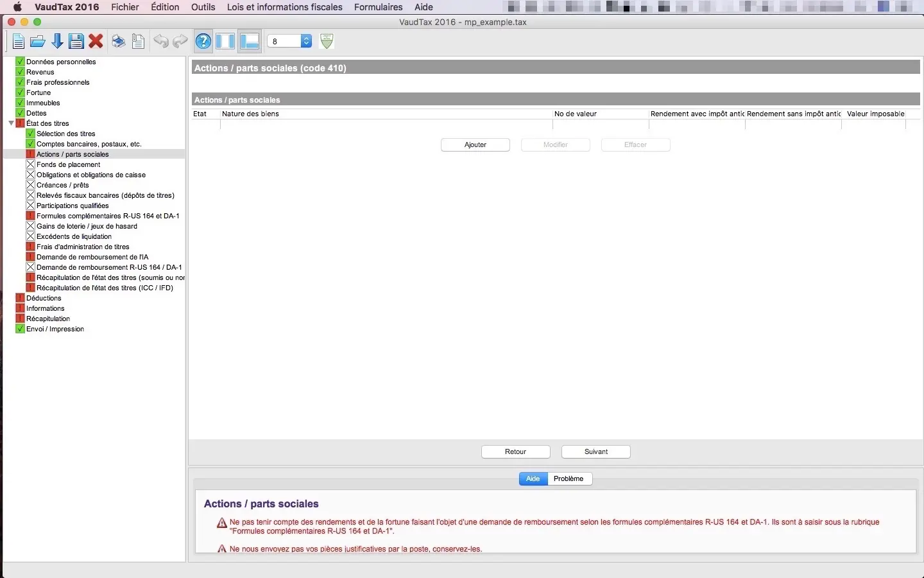The width and height of the screenshot is (924, 578).
Task: Save the declaration using the floppy icon
Action: [76, 42]
